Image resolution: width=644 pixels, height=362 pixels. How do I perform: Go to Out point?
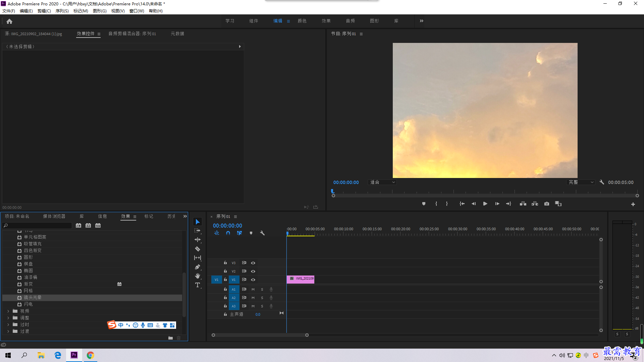point(508,204)
